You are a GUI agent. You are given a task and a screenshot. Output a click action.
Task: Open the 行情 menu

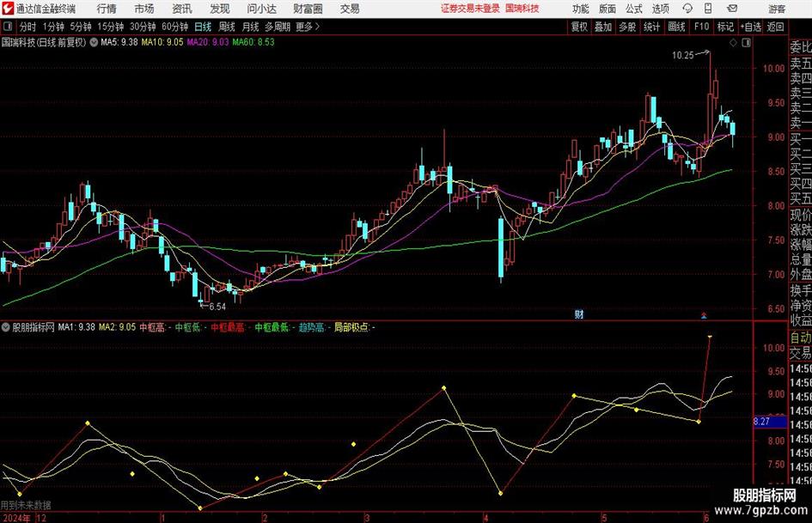coord(107,9)
